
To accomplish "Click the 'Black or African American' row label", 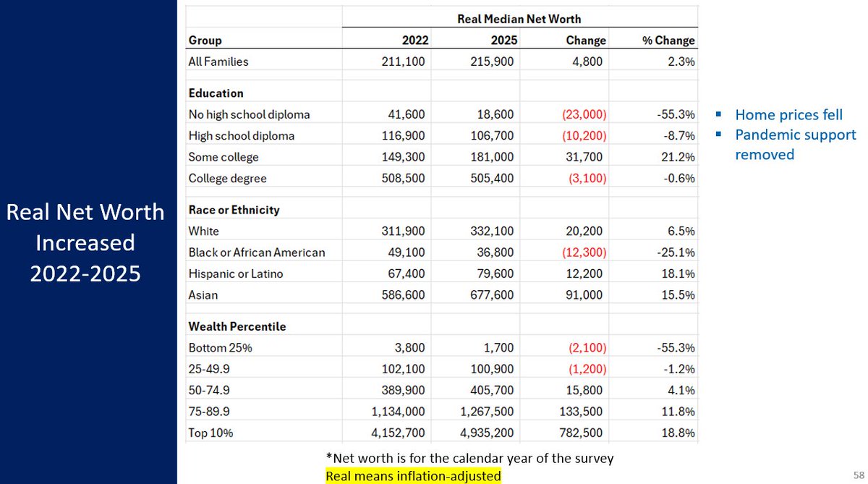I will (x=257, y=252).
